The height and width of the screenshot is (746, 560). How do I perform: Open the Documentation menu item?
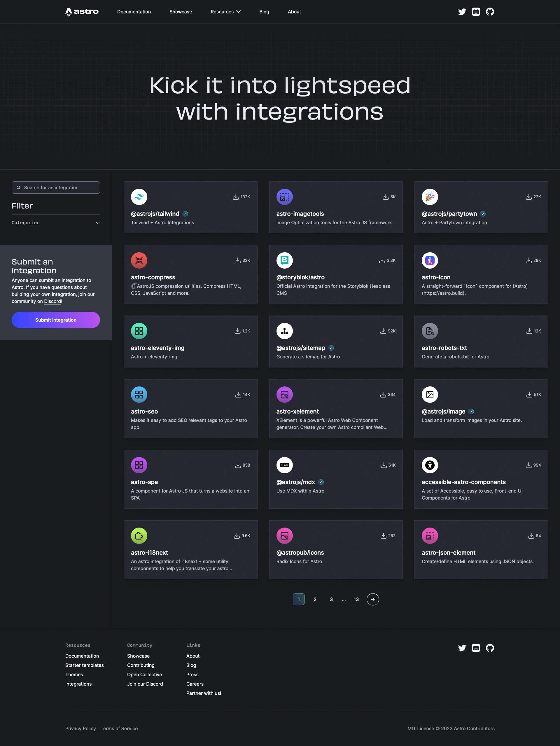(134, 12)
